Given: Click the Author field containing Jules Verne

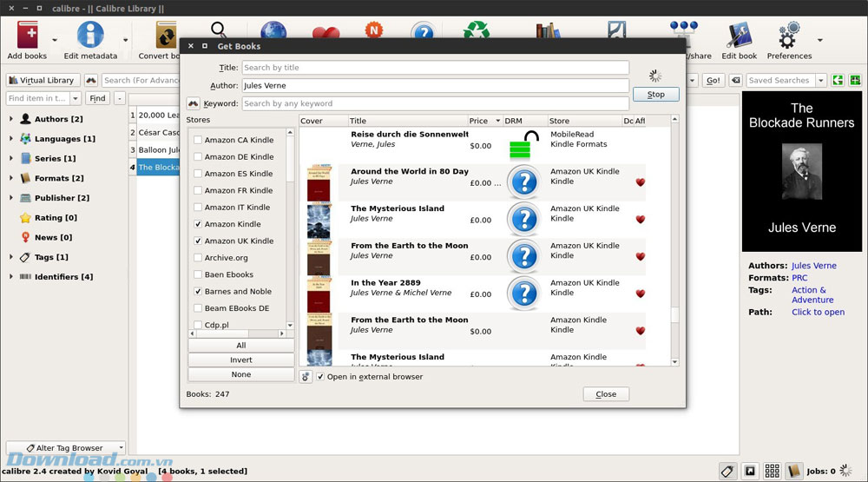Looking at the screenshot, I should point(435,86).
